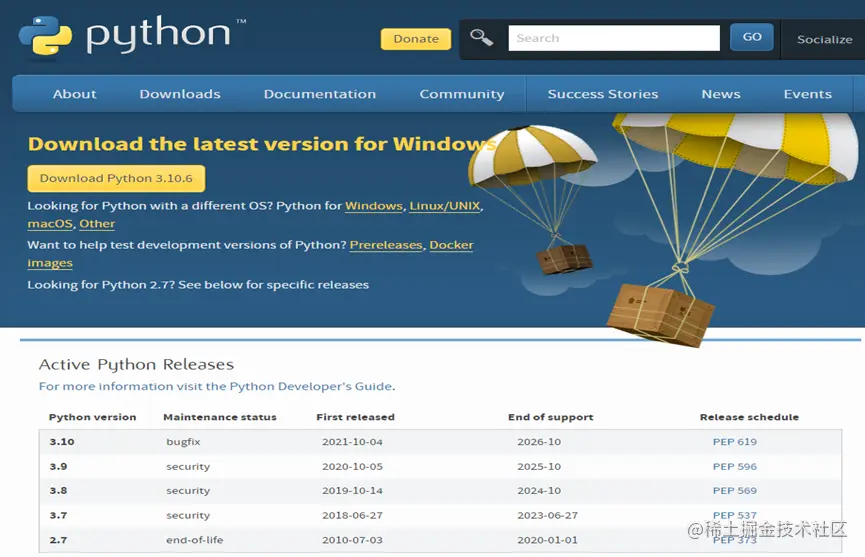Click the Active Python Releases heading
The image size is (865, 557).
136,365
